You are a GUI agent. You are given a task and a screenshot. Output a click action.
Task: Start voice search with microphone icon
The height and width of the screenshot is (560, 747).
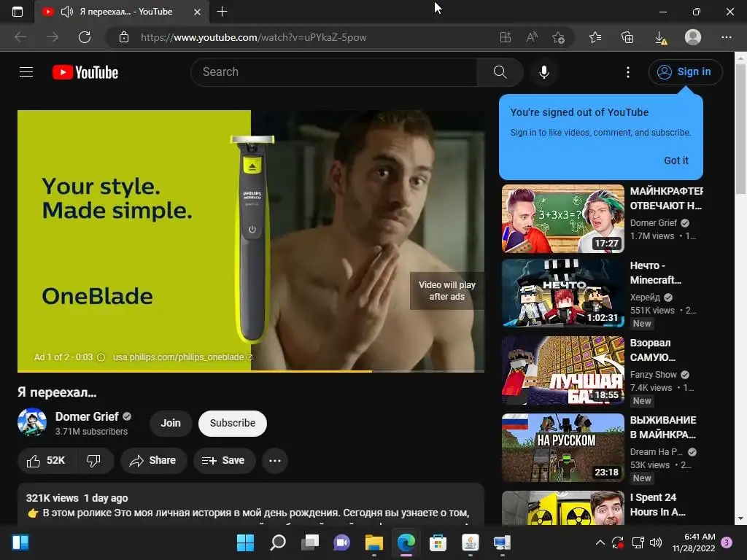tap(543, 72)
